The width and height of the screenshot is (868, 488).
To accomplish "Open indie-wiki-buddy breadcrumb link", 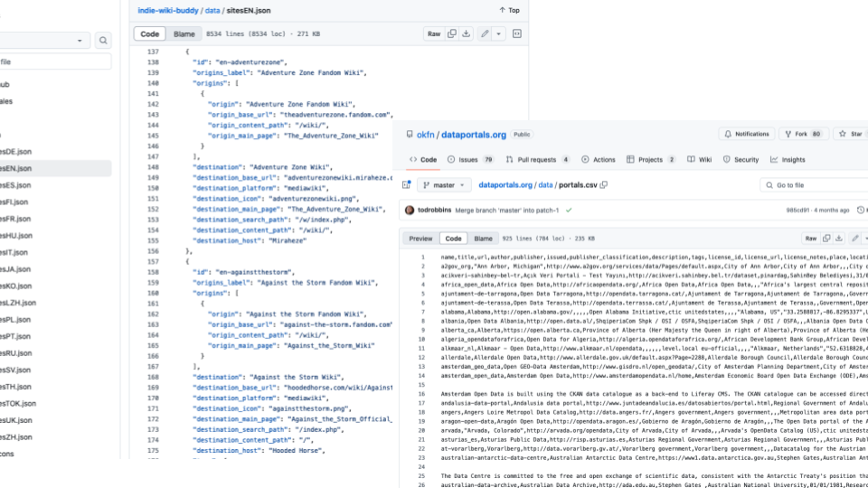I will coord(168,11).
